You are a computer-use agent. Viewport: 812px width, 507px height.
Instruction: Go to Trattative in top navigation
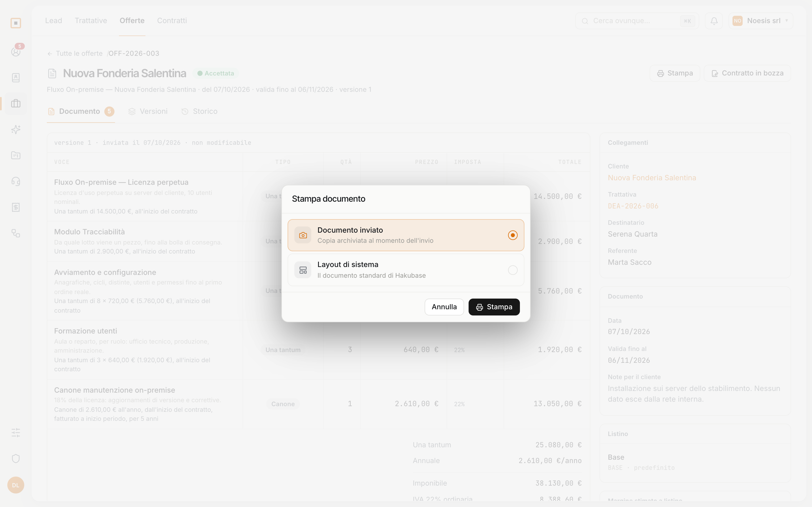tap(91, 21)
